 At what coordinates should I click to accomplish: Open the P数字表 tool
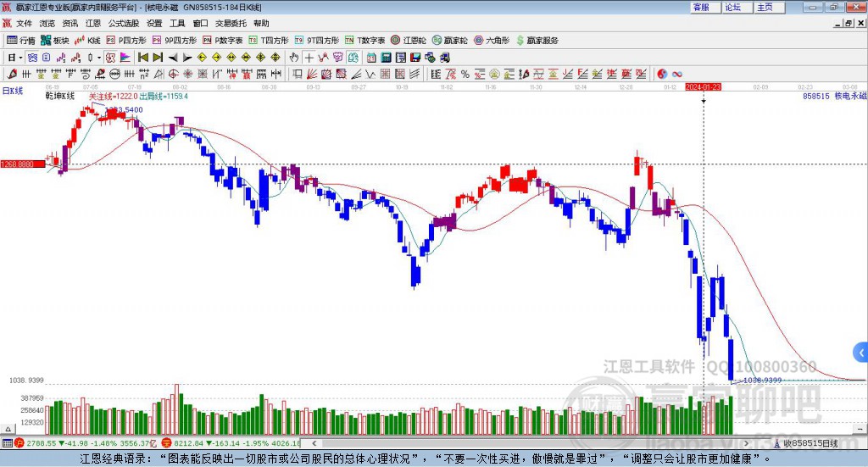tap(223, 41)
